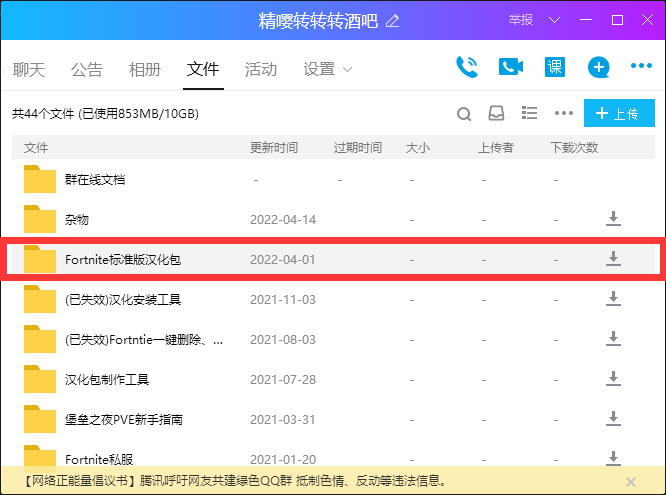The image size is (666, 495).
Task: Select the (已失效)汉化安装工具 folder name
Action: [123, 300]
